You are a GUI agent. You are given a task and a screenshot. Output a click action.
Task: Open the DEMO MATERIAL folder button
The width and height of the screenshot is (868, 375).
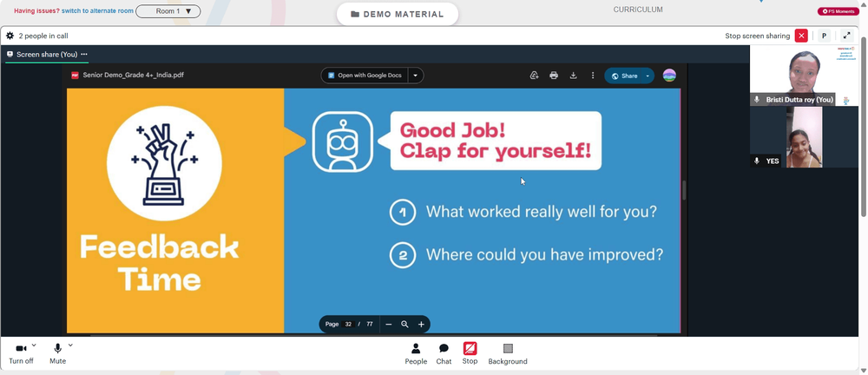pos(398,15)
